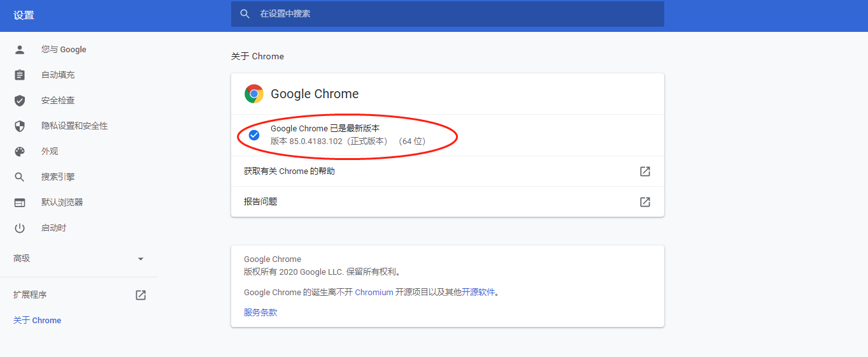The image size is (868, 357).
Task: Open 获取有关 Chrome 的帮助 row
Action: tap(448, 171)
